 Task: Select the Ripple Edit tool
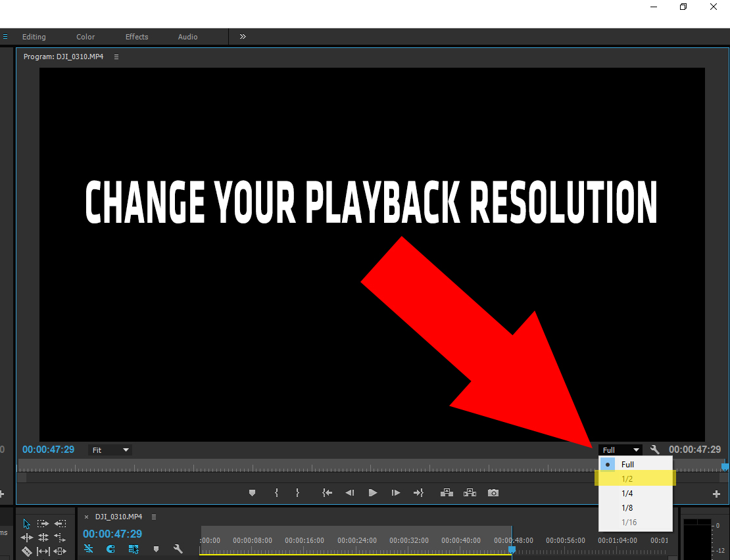pos(26,538)
